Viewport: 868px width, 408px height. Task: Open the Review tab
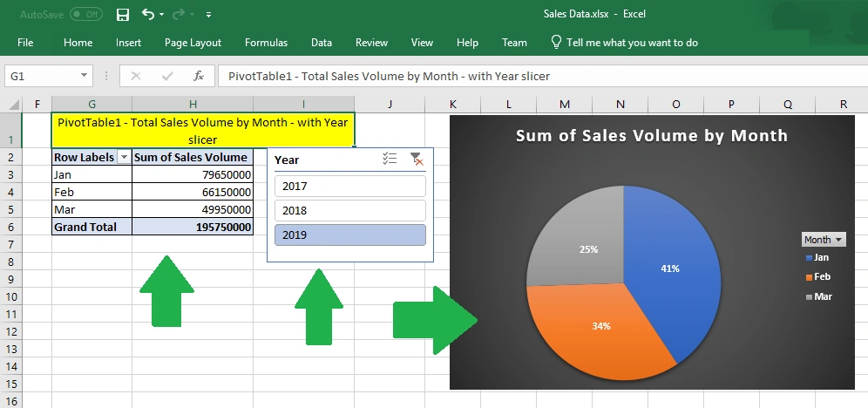371,43
